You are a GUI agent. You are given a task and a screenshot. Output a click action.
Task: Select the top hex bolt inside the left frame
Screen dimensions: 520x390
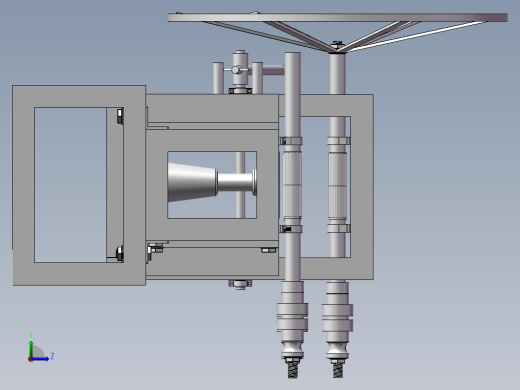click(120, 116)
